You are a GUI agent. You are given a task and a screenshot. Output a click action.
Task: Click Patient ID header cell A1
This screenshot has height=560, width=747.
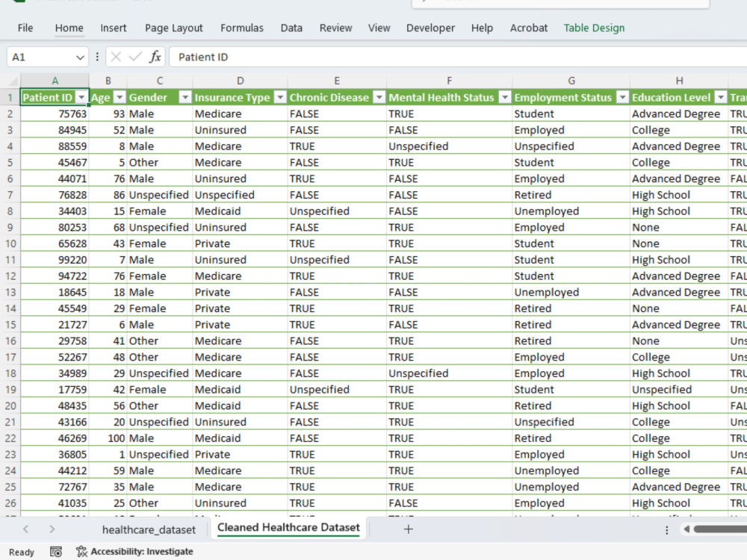click(x=55, y=98)
